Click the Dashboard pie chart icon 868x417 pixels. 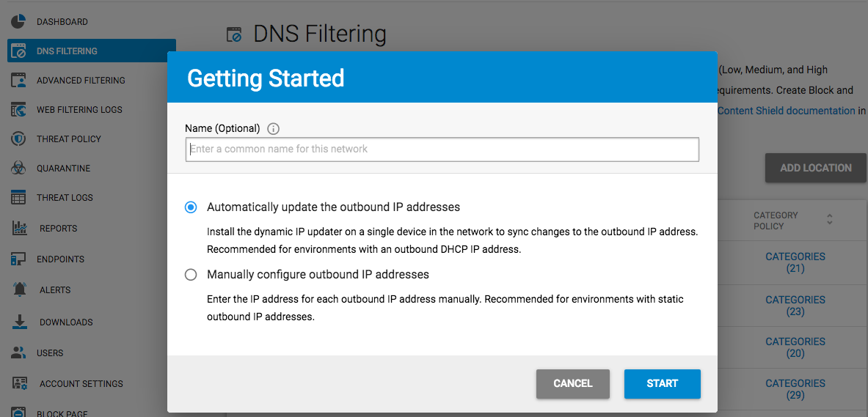[x=19, y=21]
